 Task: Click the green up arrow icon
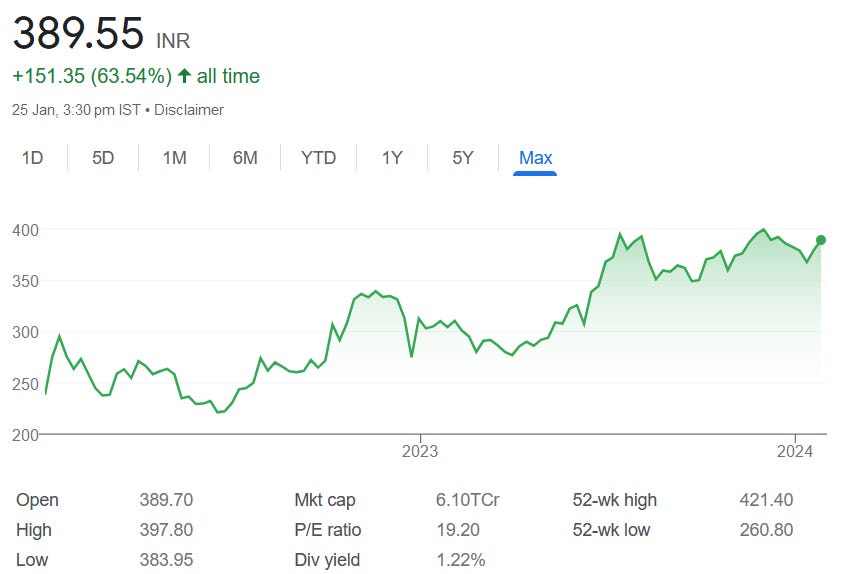tap(184, 76)
